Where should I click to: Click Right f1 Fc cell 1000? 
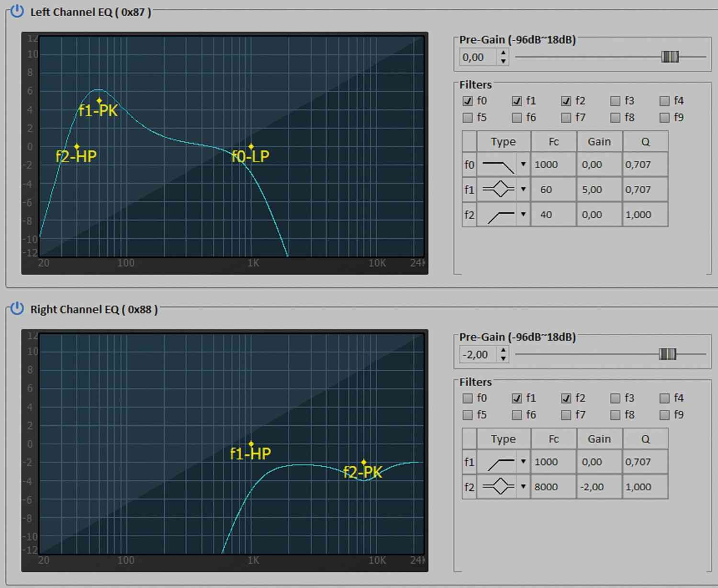click(553, 462)
